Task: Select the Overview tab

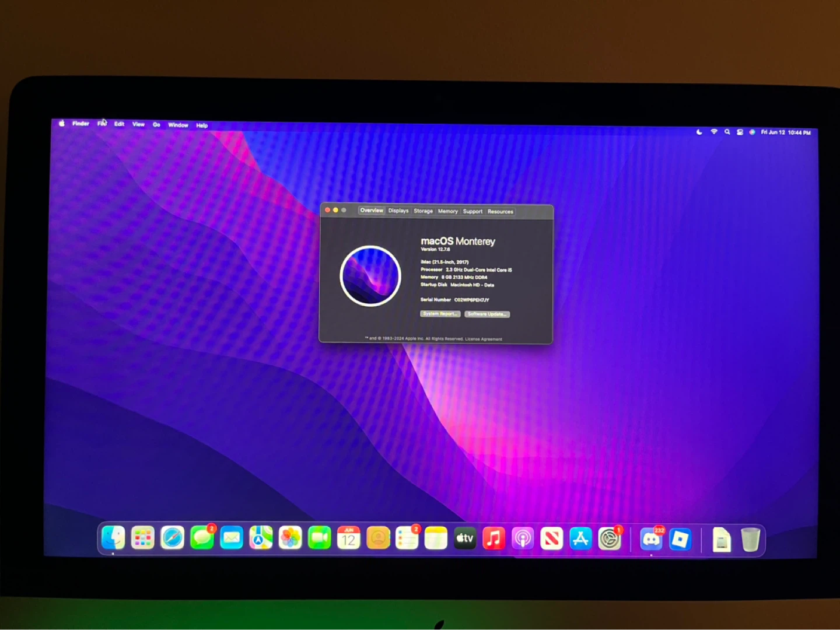Action: pyautogui.click(x=372, y=211)
